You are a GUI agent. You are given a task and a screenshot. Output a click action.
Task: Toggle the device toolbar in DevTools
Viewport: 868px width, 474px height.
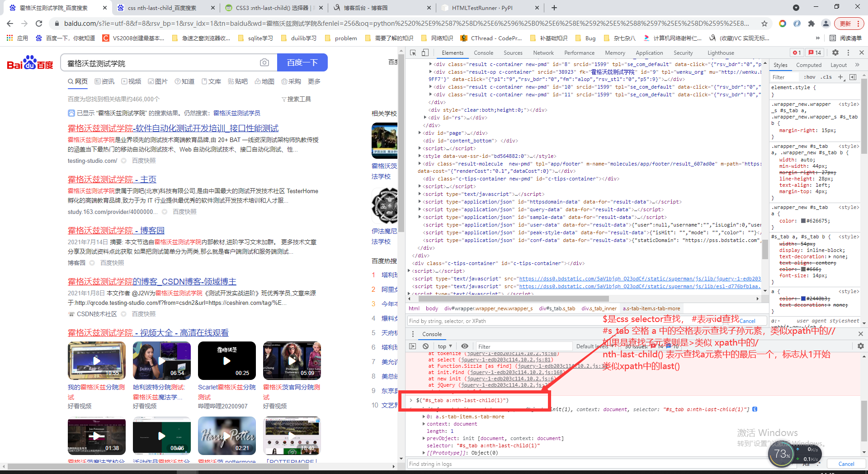[x=425, y=53]
